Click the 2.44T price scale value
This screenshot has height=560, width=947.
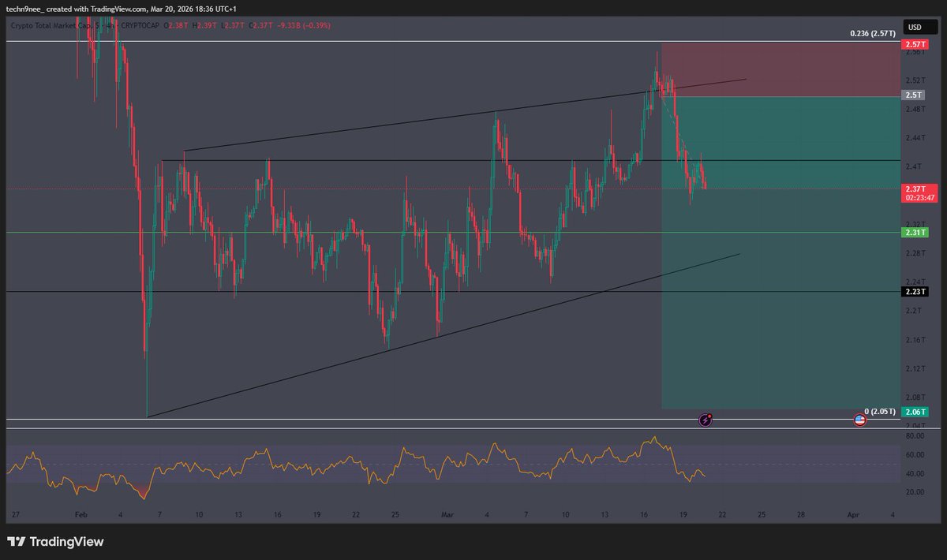coord(915,137)
